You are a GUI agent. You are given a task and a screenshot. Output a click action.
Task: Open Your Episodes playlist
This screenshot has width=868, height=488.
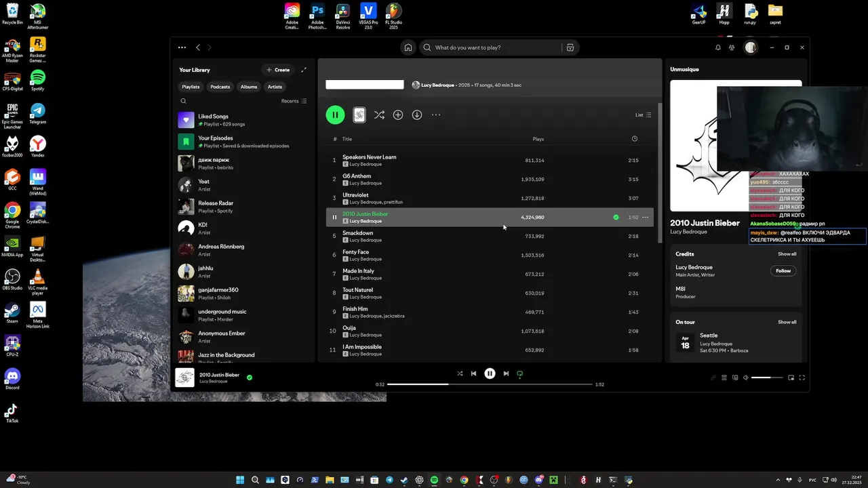tap(244, 142)
